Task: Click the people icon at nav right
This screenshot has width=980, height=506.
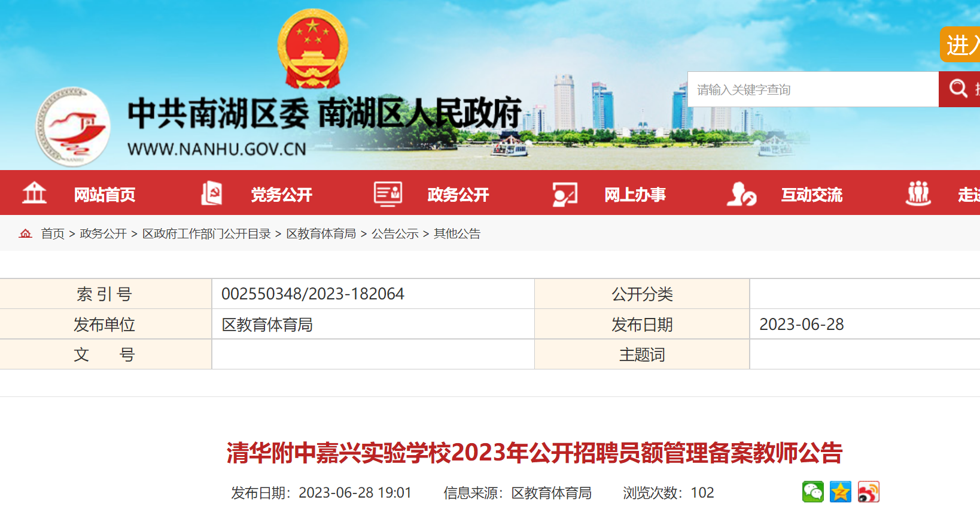Action: 918,193
